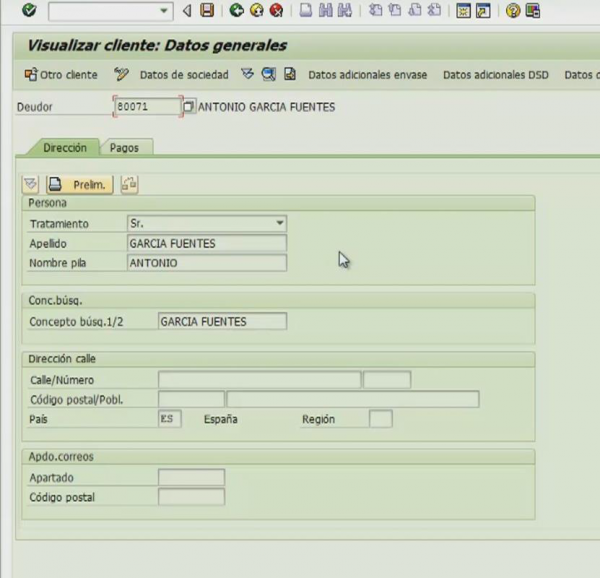The height and width of the screenshot is (578, 600).
Task: Click the España country text
Action: click(221, 419)
